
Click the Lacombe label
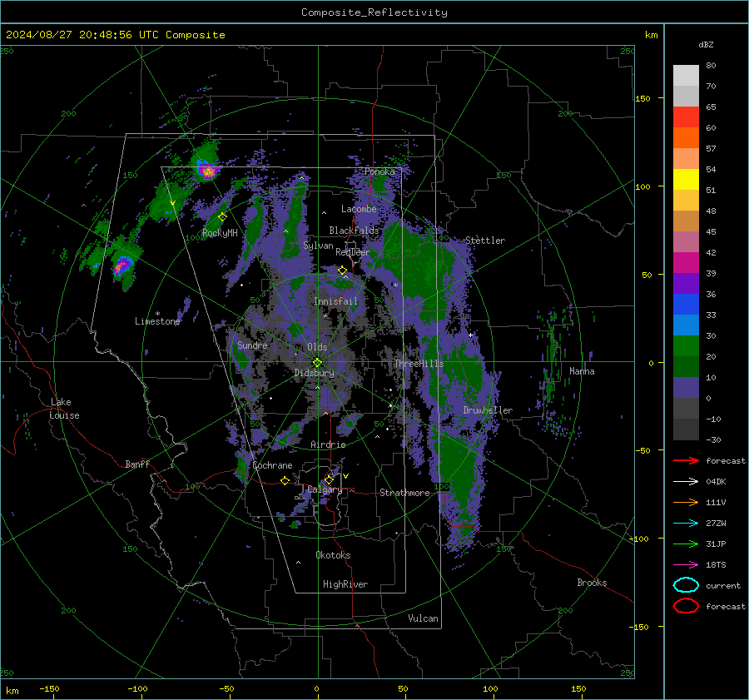pos(359,209)
